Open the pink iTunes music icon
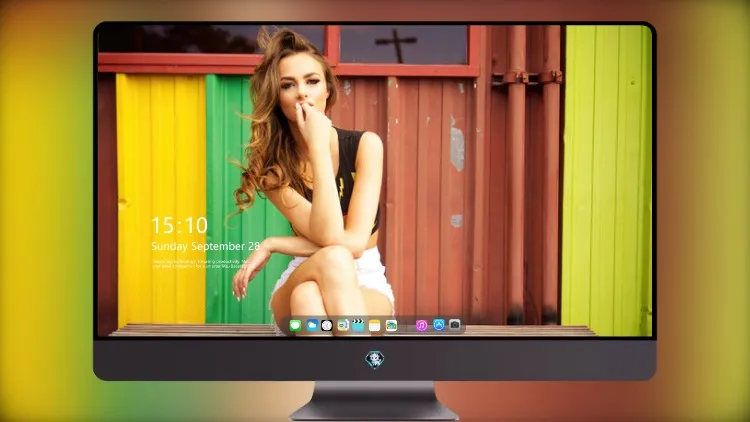This screenshot has height=422, width=750. 421,325
